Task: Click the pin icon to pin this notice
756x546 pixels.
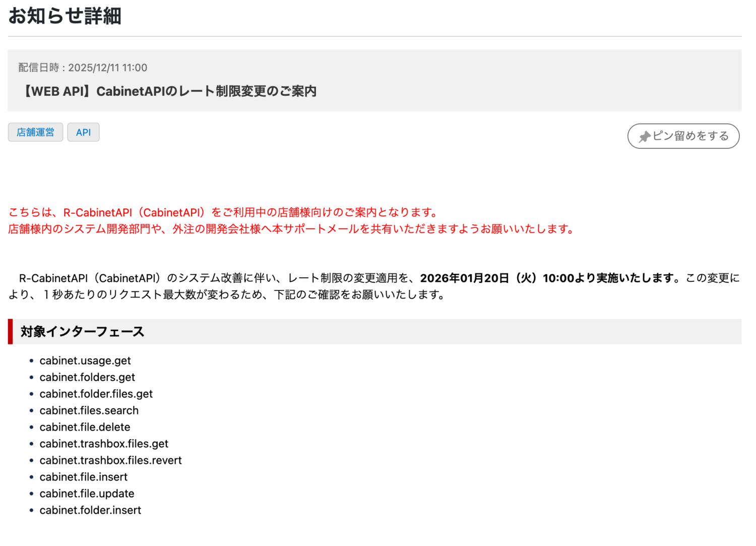Action: coord(645,137)
